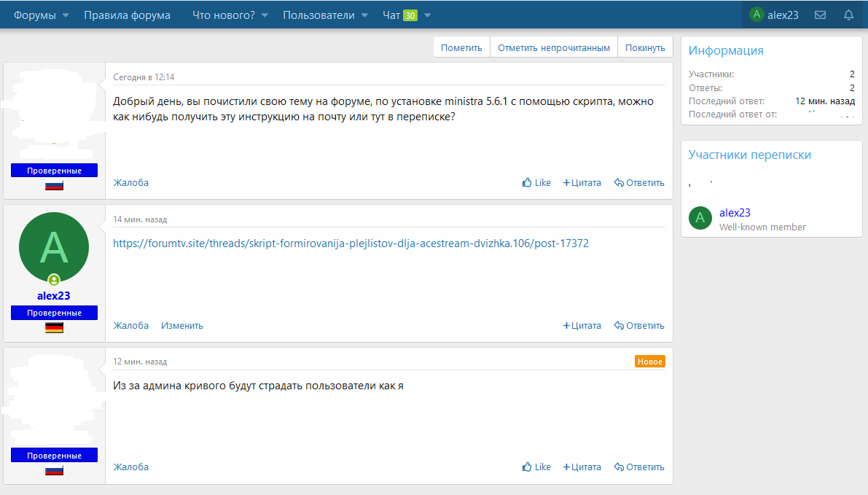Click the Пометить button
Viewport: 868px width, 495px height.
[x=461, y=47]
